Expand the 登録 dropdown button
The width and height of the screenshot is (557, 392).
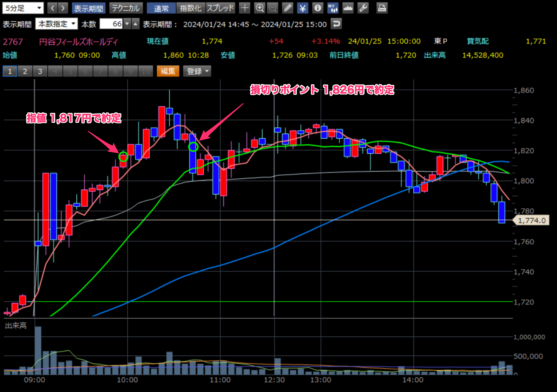197,71
